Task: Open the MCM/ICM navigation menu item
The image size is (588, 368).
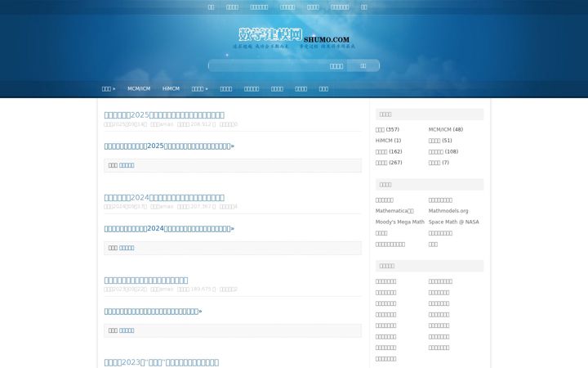Action: [139, 88]
